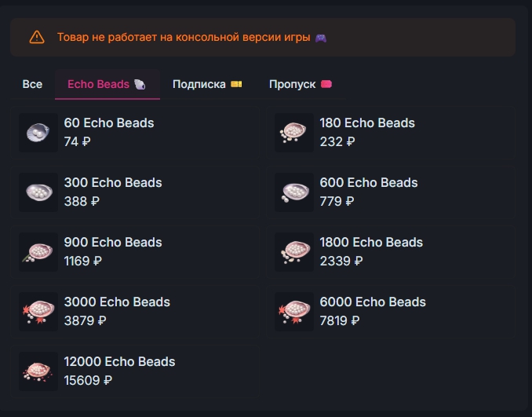Click the 600 Echo Beads shell icon
Screen dimensions: 532x417
pos(294,192)
